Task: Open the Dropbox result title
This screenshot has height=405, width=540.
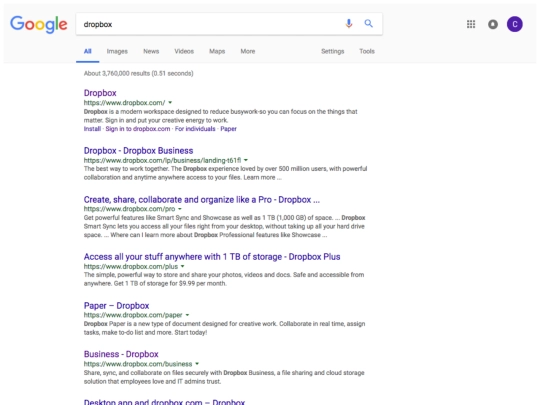Action: click(100, 93)
